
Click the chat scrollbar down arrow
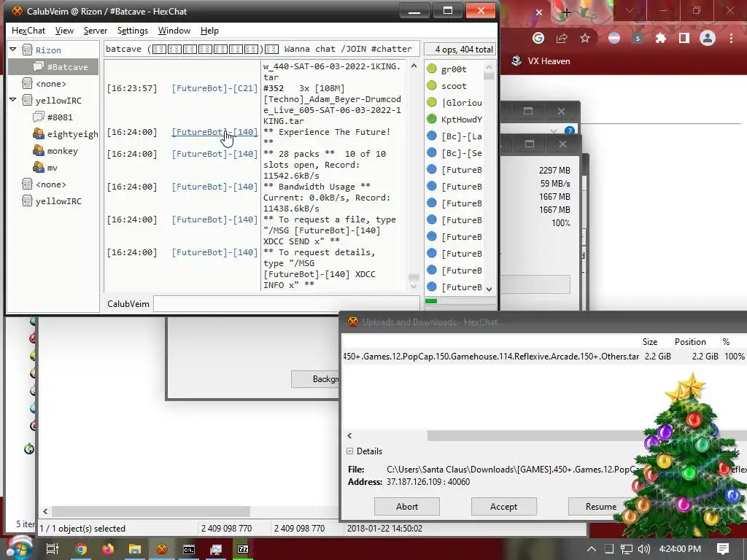tap(414, 286)
